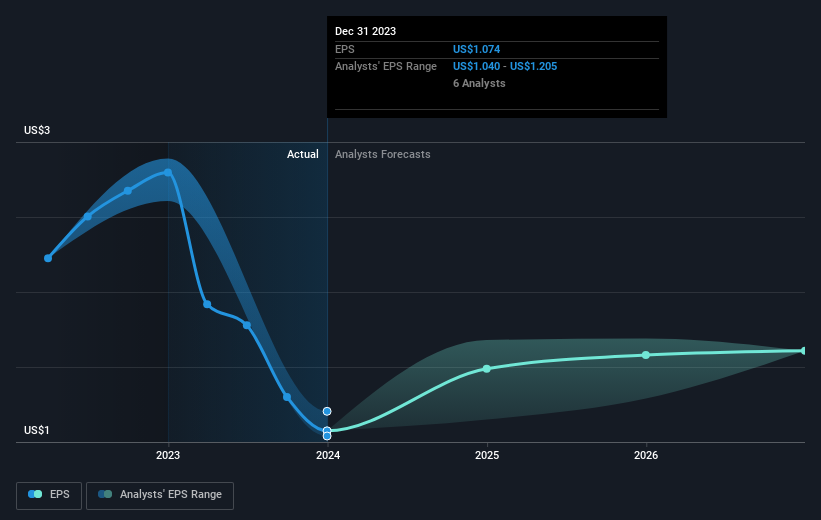Click the 2025 forecast EPS data point
This screenshot has height=520, width=821.
(487, 369)
